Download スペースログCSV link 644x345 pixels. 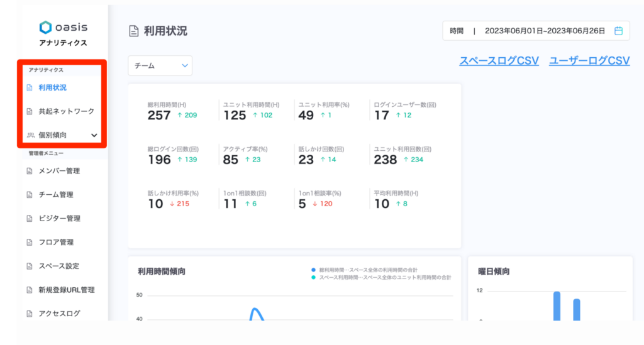[x=499, y=60]
